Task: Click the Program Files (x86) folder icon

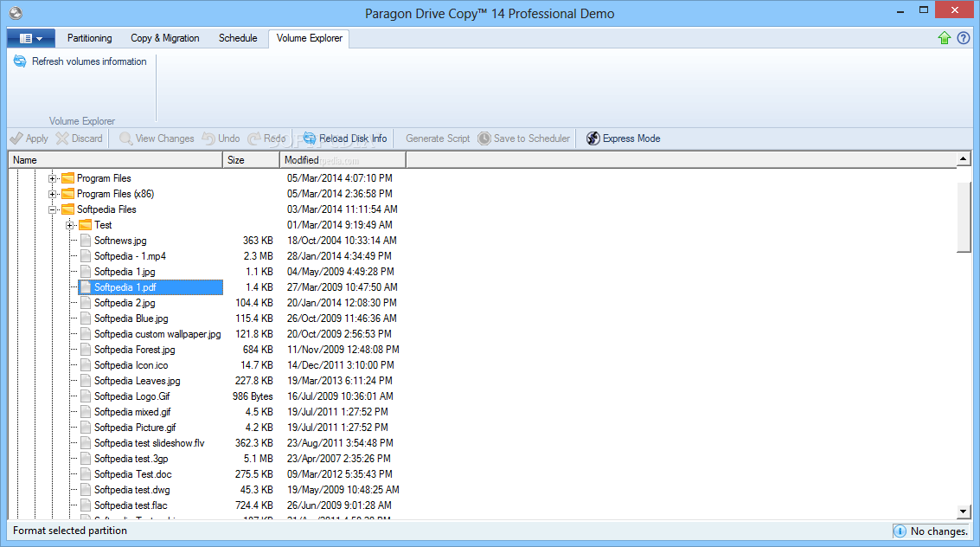Action: point(68,194)
